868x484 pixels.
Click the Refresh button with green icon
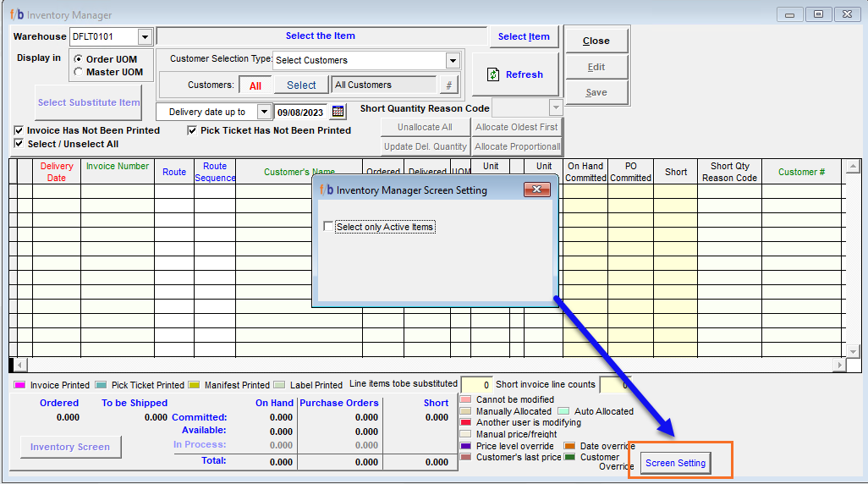514,74
